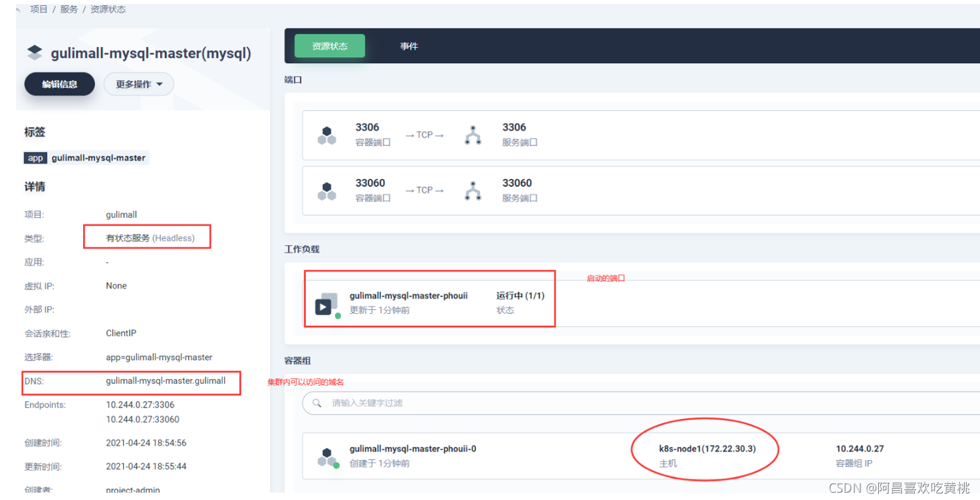Click creator value project-admin

click(x=133, y=491)
